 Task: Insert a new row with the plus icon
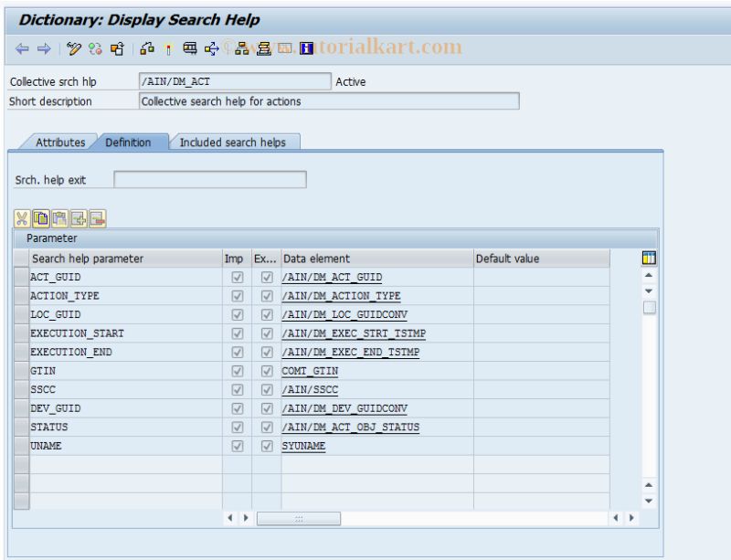click(x=79, y=217)
